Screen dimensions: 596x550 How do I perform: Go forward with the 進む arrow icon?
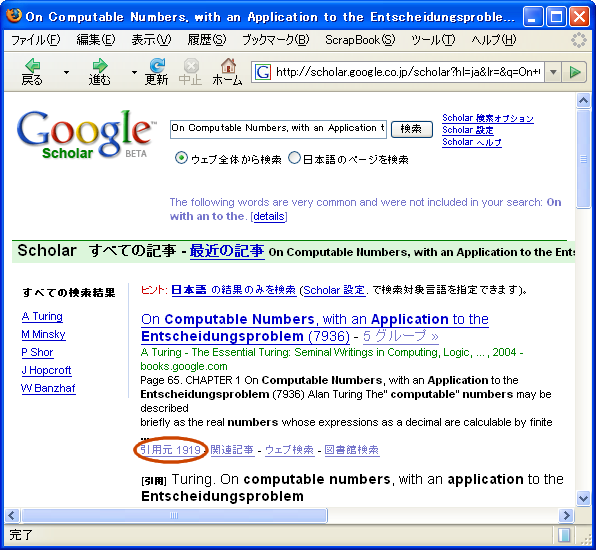pos(100,65)
